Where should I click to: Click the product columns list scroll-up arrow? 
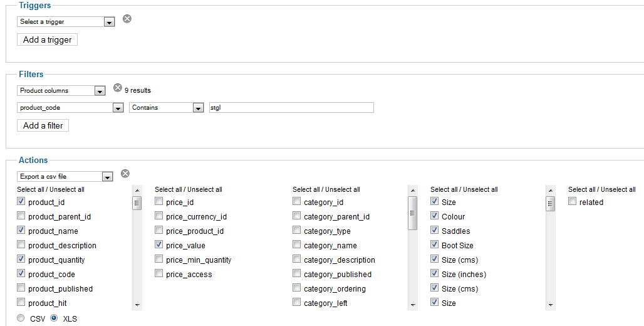point(137,191)
